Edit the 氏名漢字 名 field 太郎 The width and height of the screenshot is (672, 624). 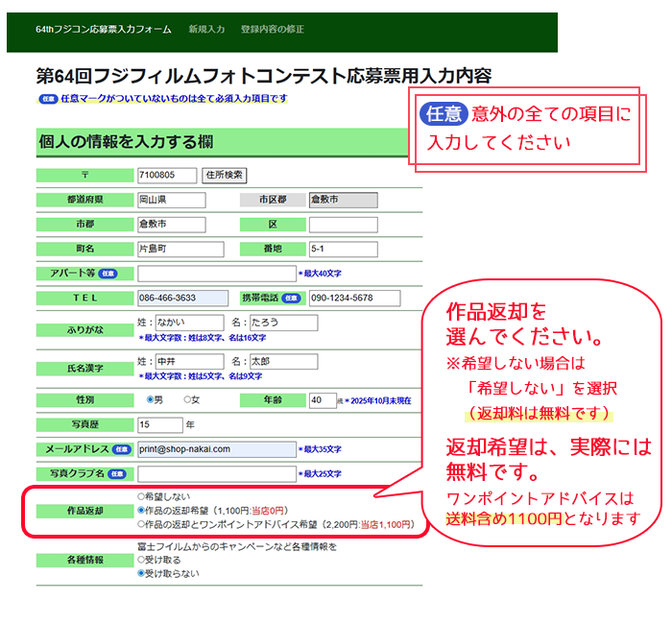coord(284,361)
